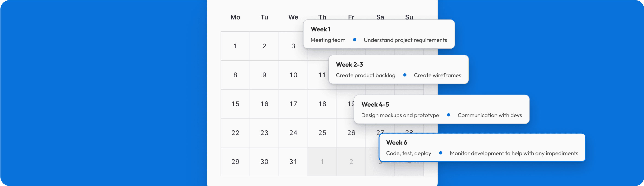The width and height of the screenshot is (644, 186).
Task: Open the Week 4-5 card title
Action: [375, 105]
